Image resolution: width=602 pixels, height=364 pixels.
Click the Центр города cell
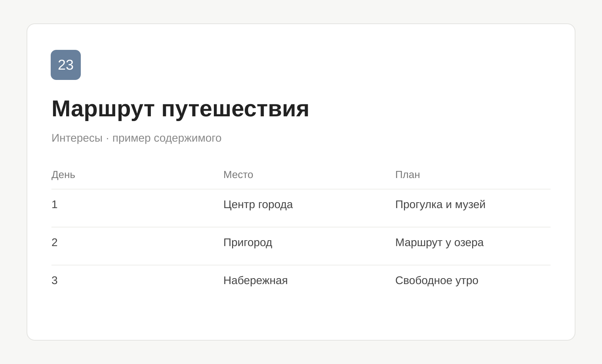pyautogui.click(x=258, y=205)
